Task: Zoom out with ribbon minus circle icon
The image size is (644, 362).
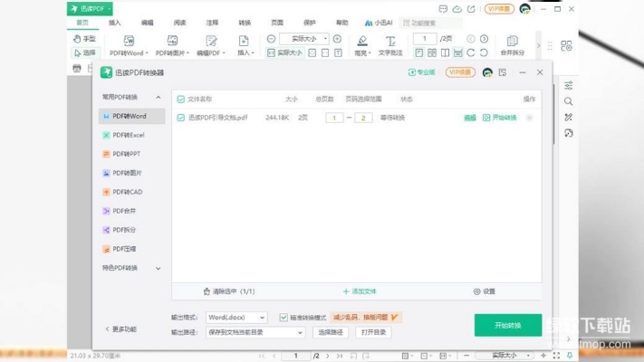Action: tap(271, 39)
